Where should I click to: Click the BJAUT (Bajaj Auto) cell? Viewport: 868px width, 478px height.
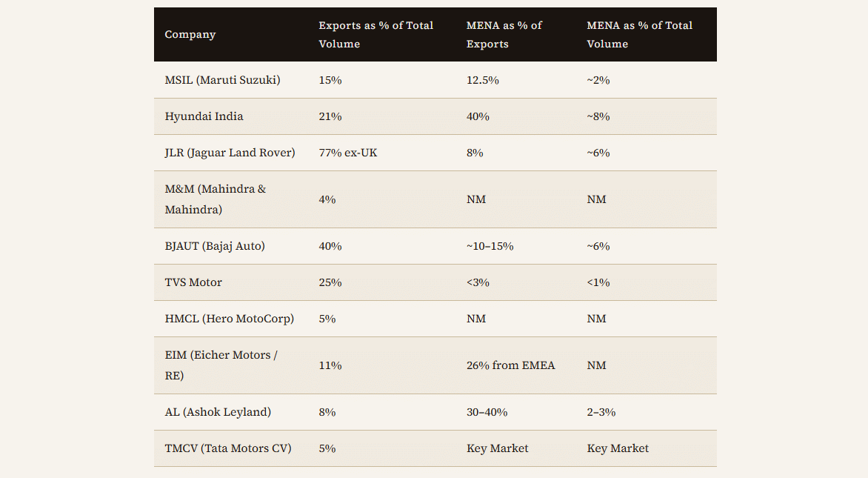[x=215, y=246]
